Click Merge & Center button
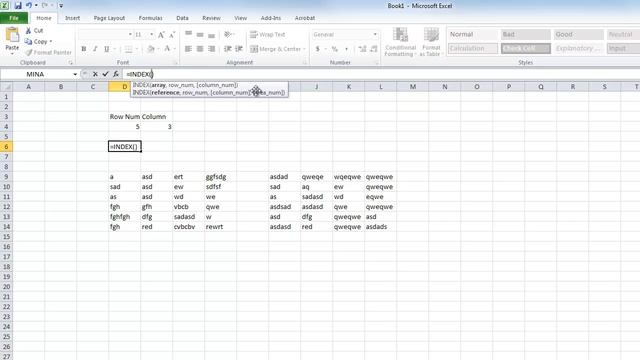This screenshot has height=360, width=640. tap(276, 49)
